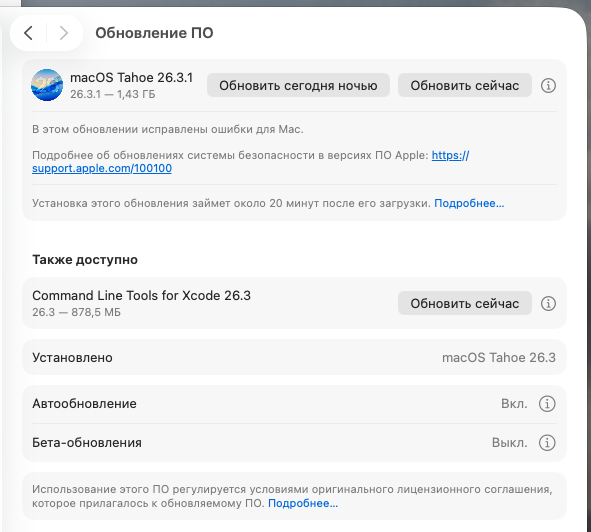
Task: Click Обновить сегодня ночью button
Action: point(298,86)
